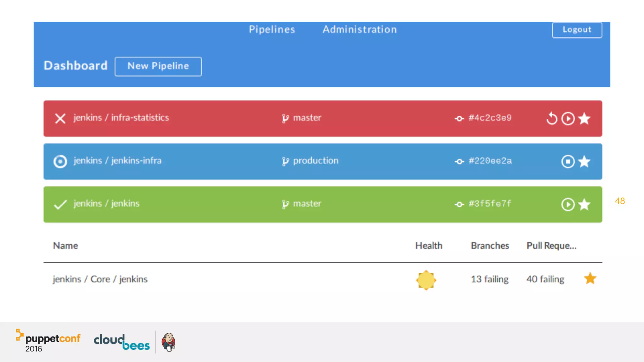Click the New Pipeline button

(x=158, y=66)
